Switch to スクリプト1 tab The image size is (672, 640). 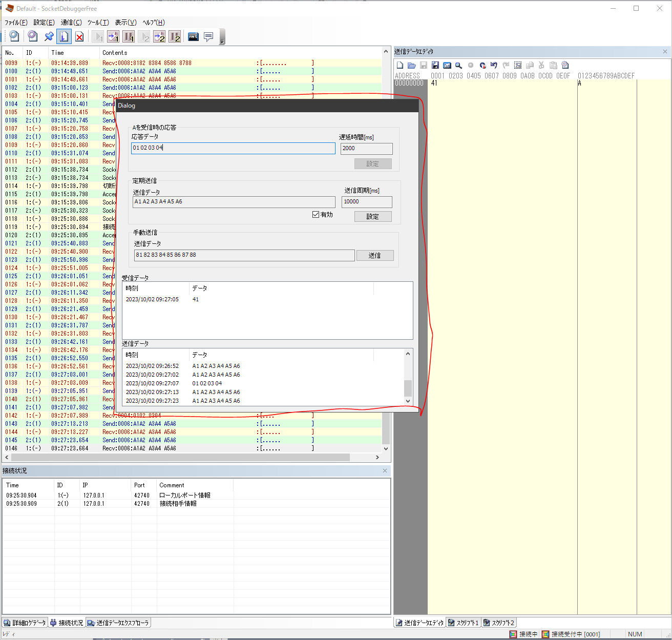click(463, 623)
